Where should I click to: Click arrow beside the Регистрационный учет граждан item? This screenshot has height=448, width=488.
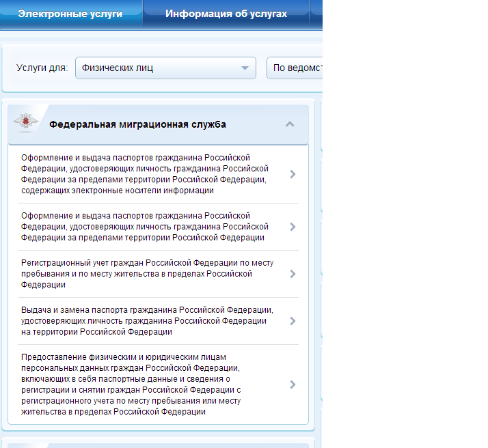[x=293, y=274]
